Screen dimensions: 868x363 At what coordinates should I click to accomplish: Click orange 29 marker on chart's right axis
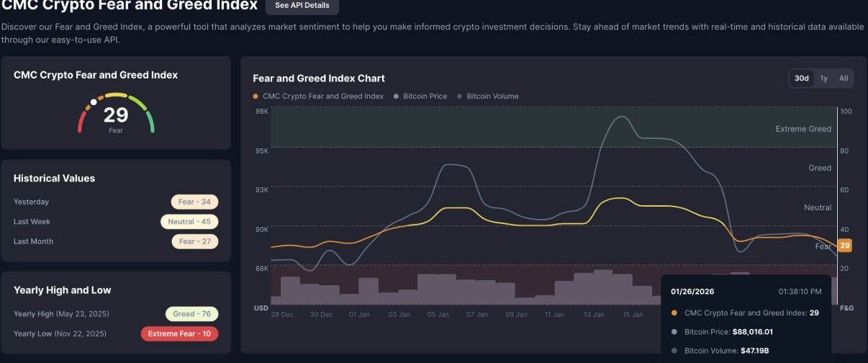pyautogui.click(x=845, y=246)
